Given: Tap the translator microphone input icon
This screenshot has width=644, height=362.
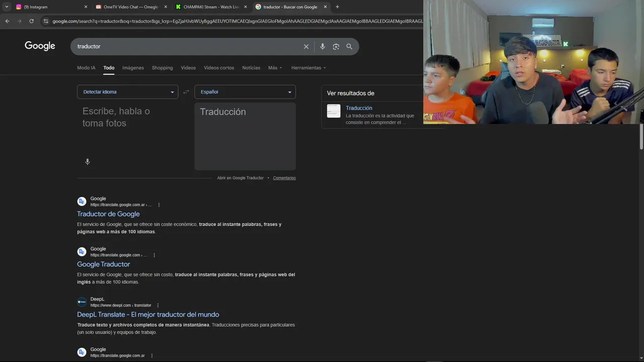Looking at the screenshot, I should click(88, 161).
